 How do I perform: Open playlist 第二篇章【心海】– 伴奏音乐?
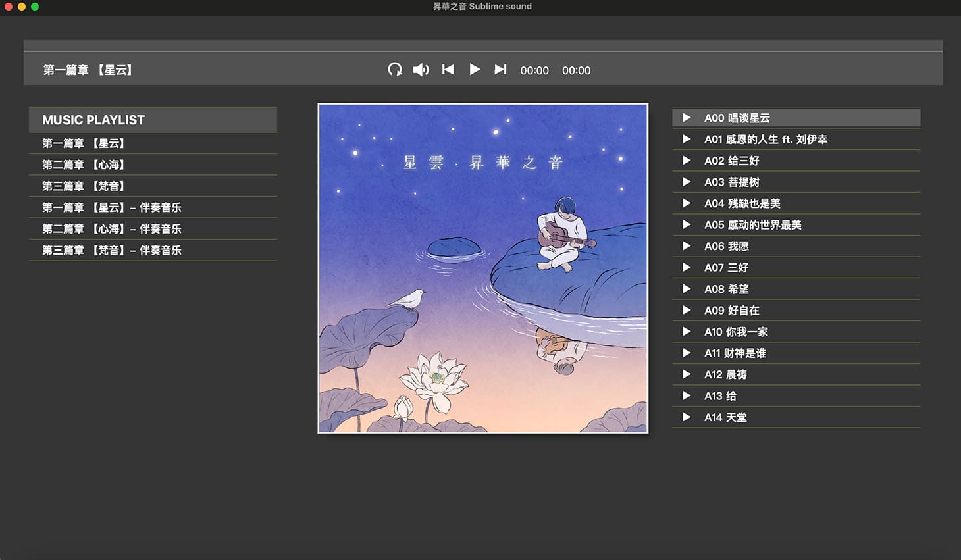[153, 228]
